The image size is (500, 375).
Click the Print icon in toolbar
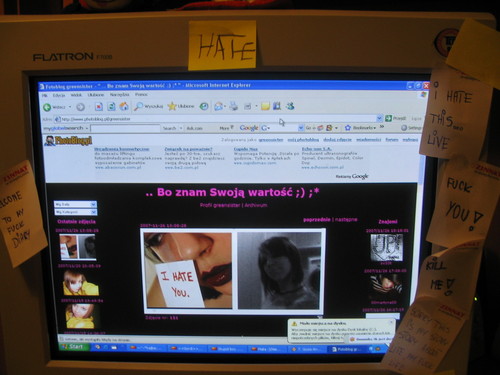(x=234, y=106)
